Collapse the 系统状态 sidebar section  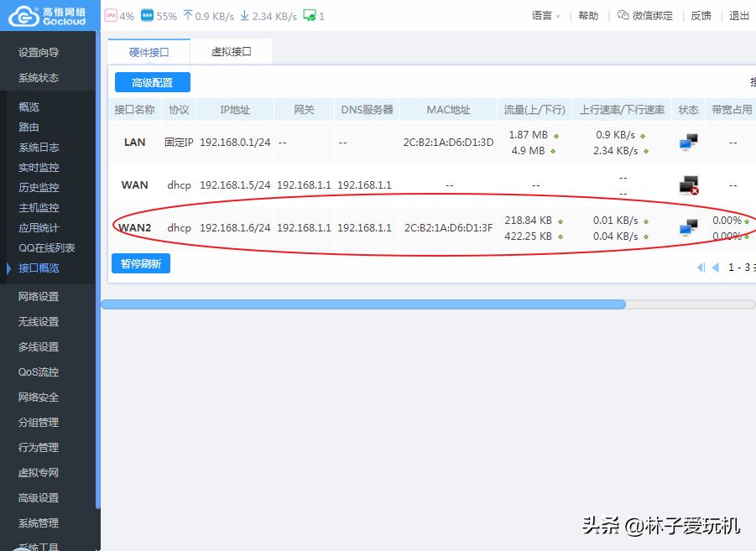click(39, 78)
